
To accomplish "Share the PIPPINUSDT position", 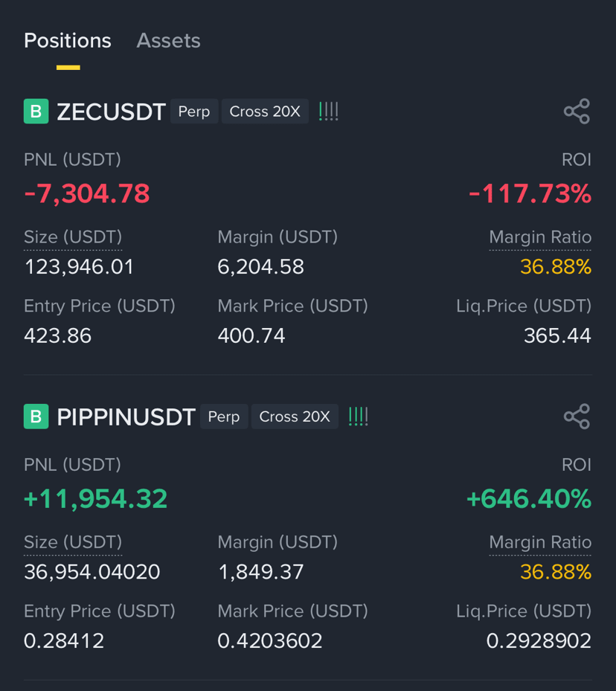I will [577, 417].
